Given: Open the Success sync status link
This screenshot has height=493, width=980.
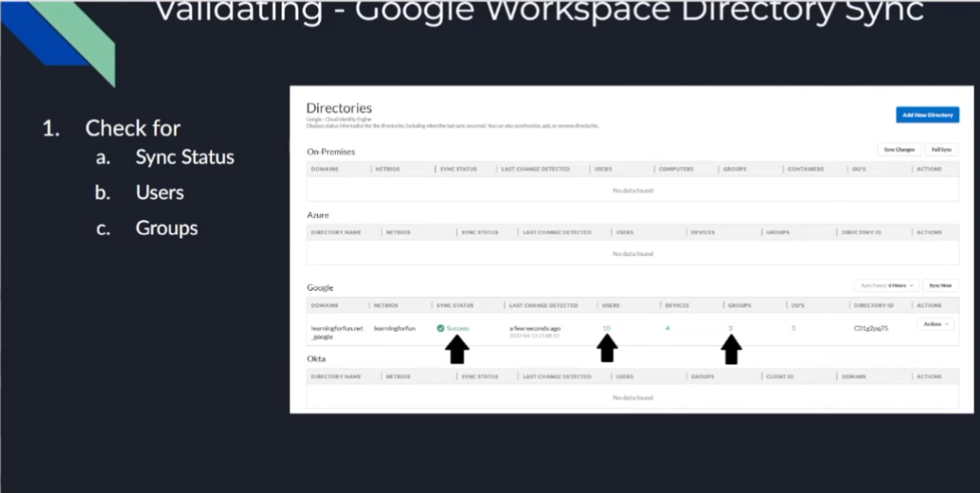Looking at the screenshot, I should [x=458, y=328].
